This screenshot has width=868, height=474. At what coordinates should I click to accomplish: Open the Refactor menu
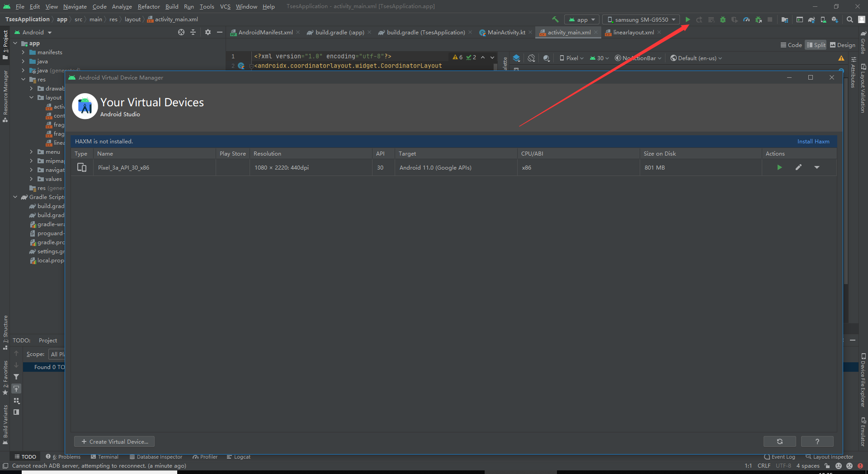pyautogui.click(x=149, y=6)
